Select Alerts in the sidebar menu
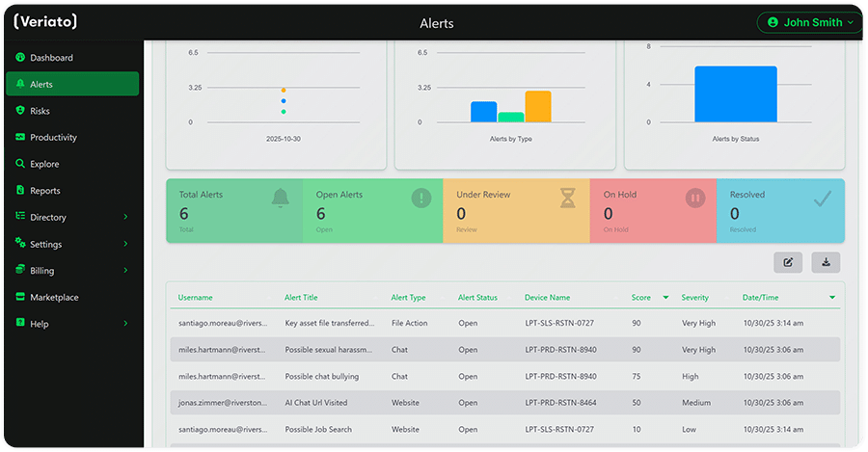This screenshot has width=868, height=452. point(72,85)
